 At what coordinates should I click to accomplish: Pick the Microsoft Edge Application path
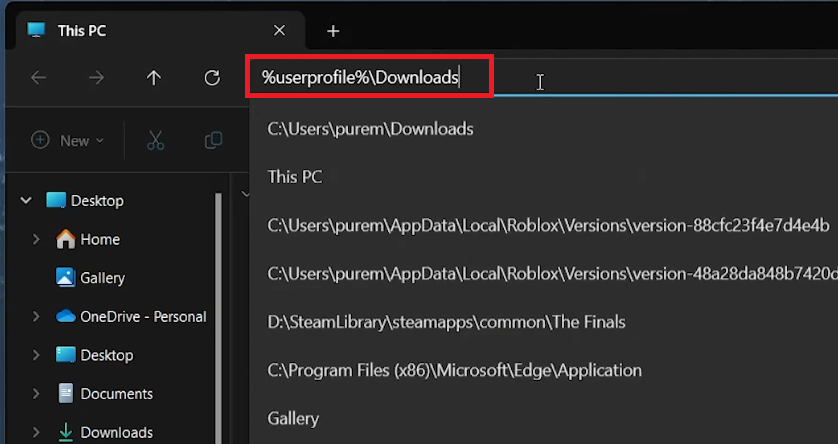pyautogui.click(x=454, y=370)
